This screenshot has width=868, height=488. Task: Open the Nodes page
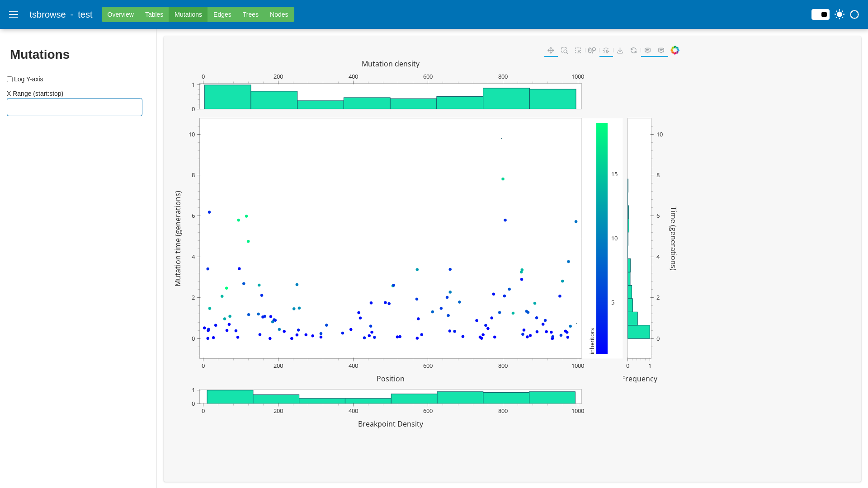tap(278, 14)
